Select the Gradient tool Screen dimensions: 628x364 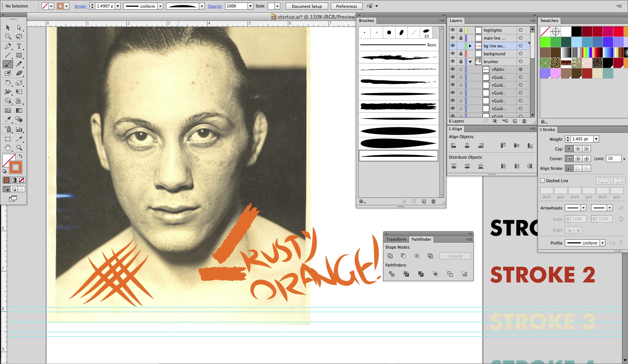(19, 111)
